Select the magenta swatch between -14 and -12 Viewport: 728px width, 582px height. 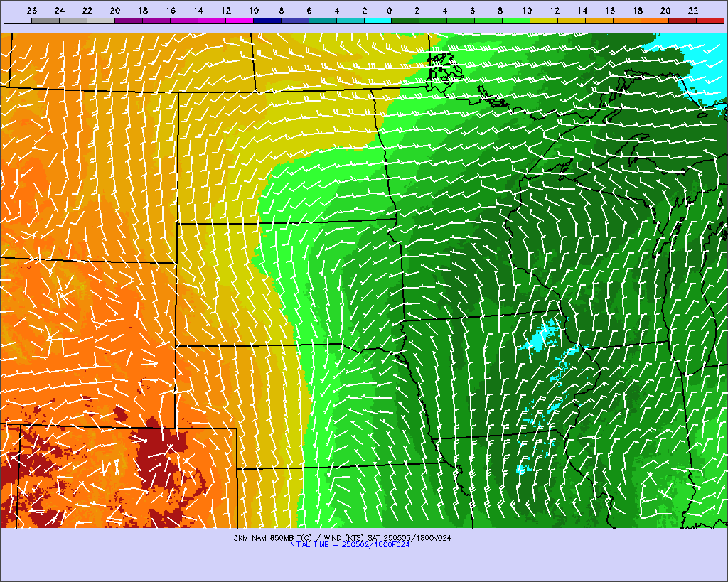click(212, 21)
